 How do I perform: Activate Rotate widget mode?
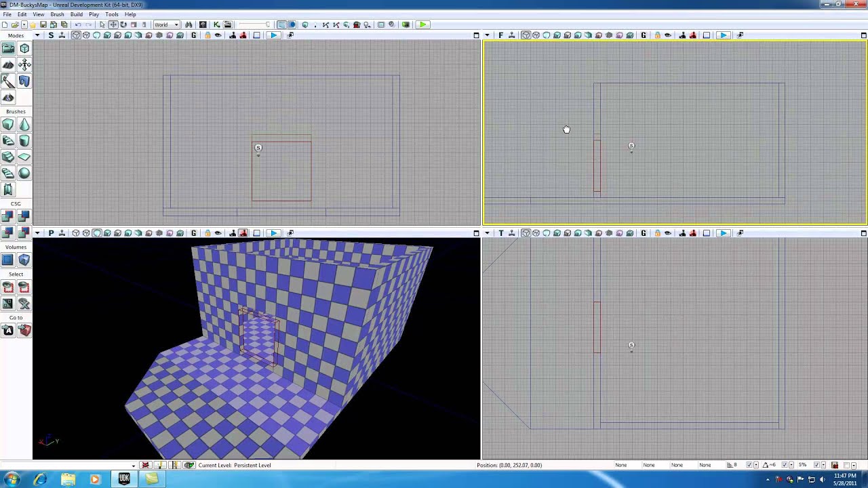point(123,24)
